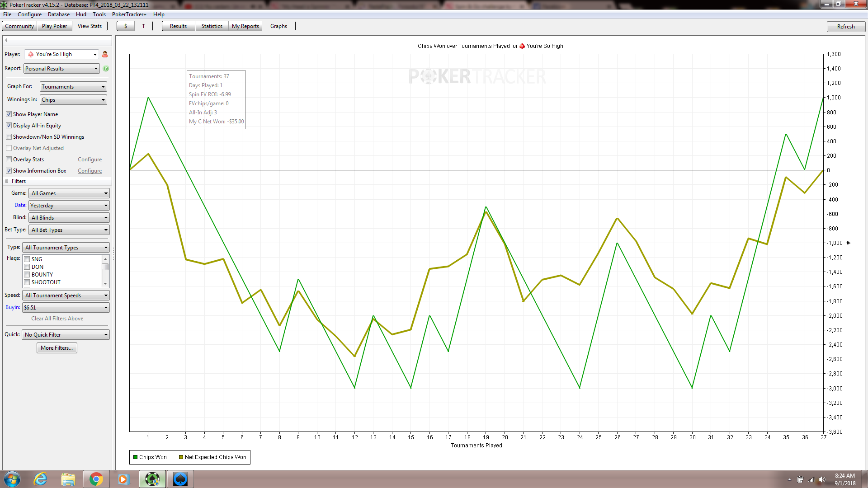Open the media player taskbar icon

[x=123, y=479]
